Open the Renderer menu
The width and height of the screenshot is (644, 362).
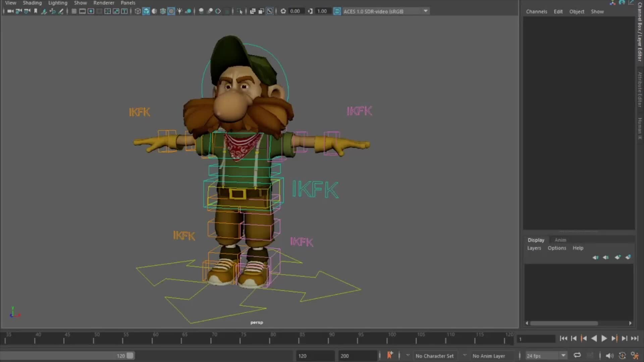tap(104, 3)
